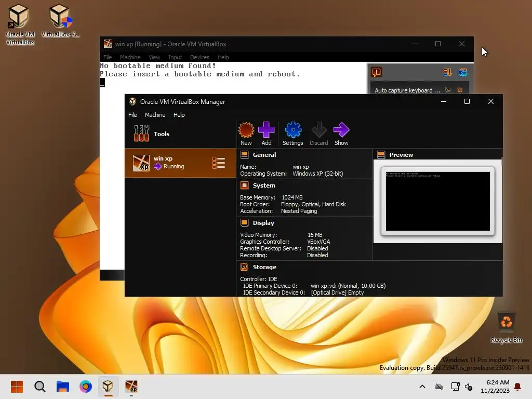Screen dimensions: 532x399
Task: Click the Display section icon
Action: (244, 222)
